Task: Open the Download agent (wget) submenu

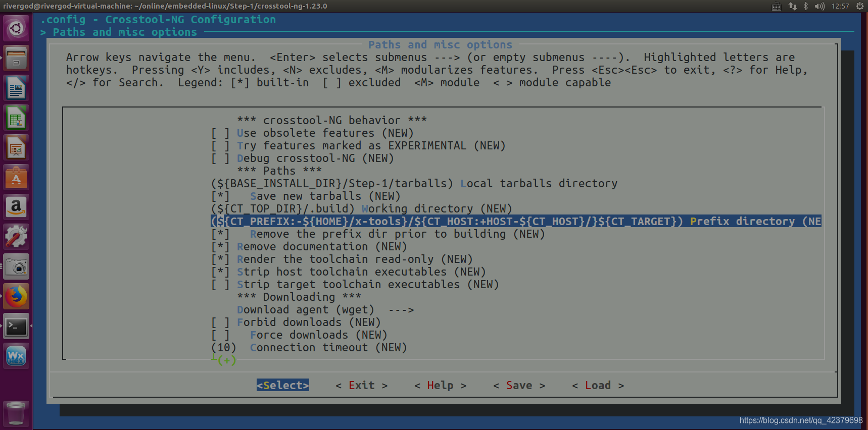Action: coord(325,310)
